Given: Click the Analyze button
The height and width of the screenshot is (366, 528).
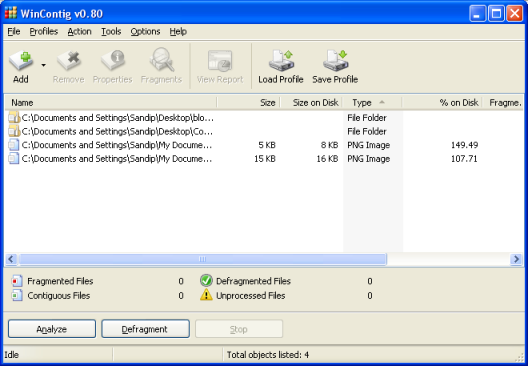Looking at the screenshot, I should tap(52, 329).
